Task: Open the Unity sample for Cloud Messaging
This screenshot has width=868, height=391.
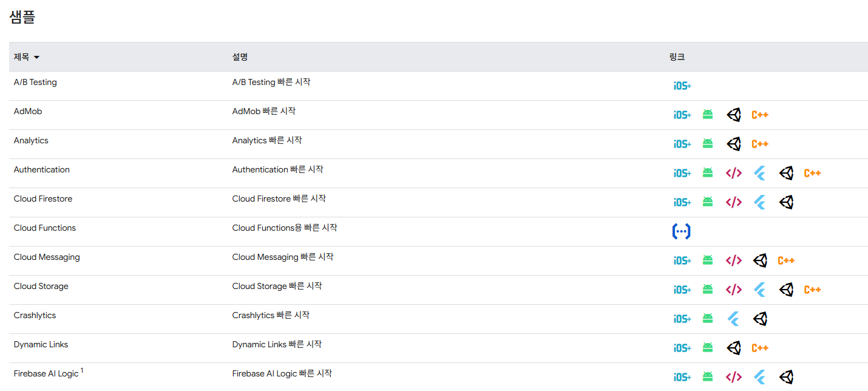Action: [760, 260]
